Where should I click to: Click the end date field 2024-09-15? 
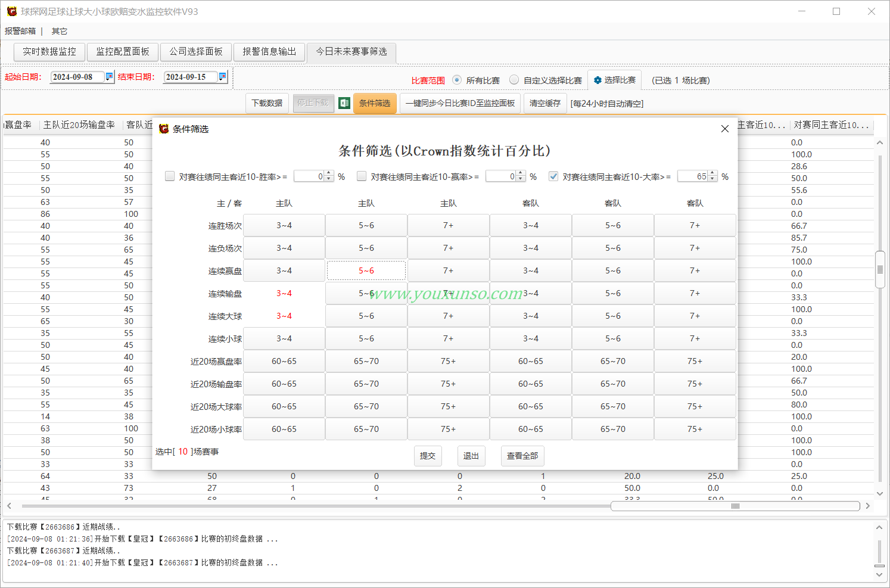[x=191, y=77]
